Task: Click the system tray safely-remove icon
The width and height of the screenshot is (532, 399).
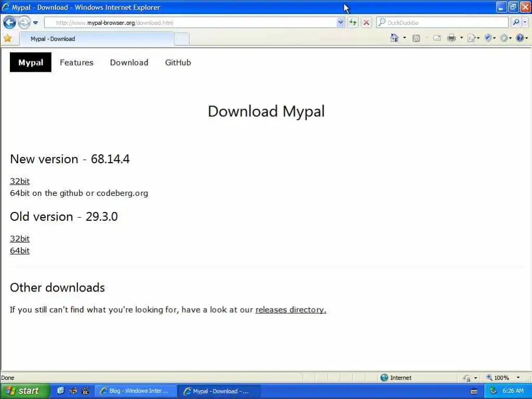Action: 494,391
